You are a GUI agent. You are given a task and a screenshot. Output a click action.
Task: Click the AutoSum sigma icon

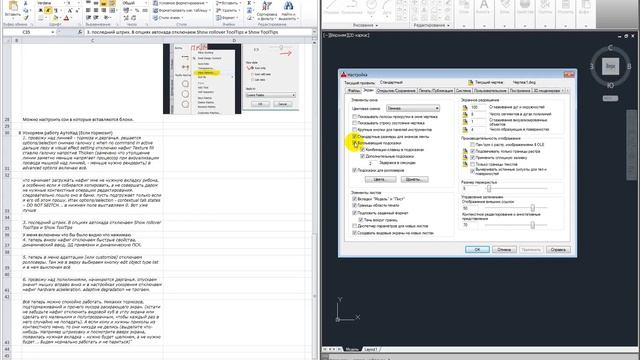pyautogui.click(x=249, y=3)
